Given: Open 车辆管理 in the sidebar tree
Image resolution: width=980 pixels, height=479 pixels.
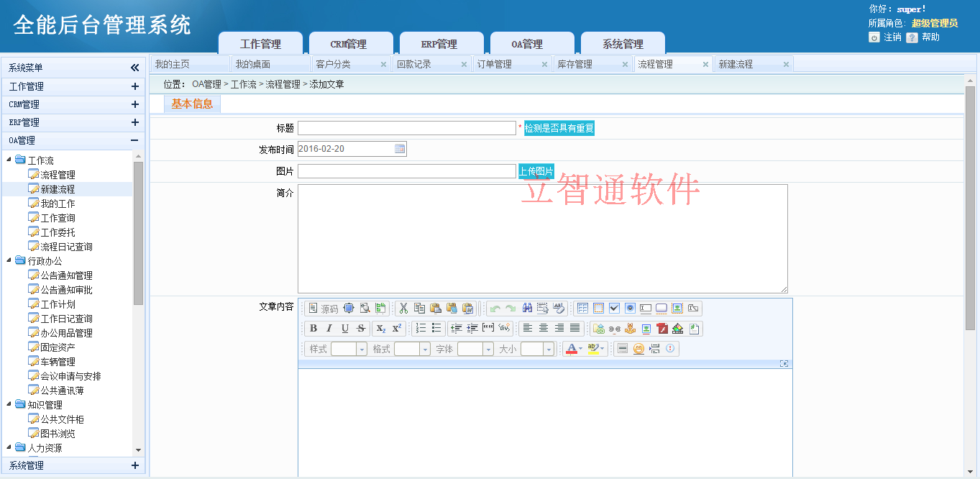Looking at the screenshot, I should pos(58,362).
